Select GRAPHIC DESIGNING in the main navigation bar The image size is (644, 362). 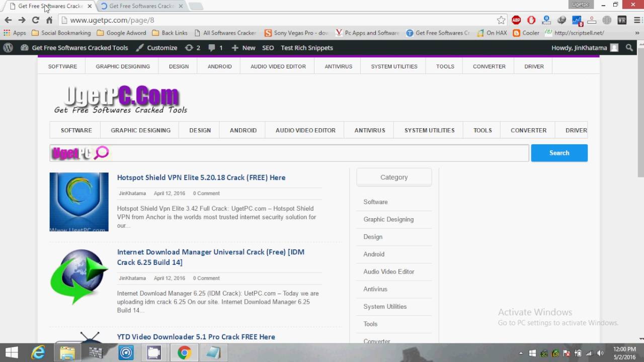[x=140, y=130]
